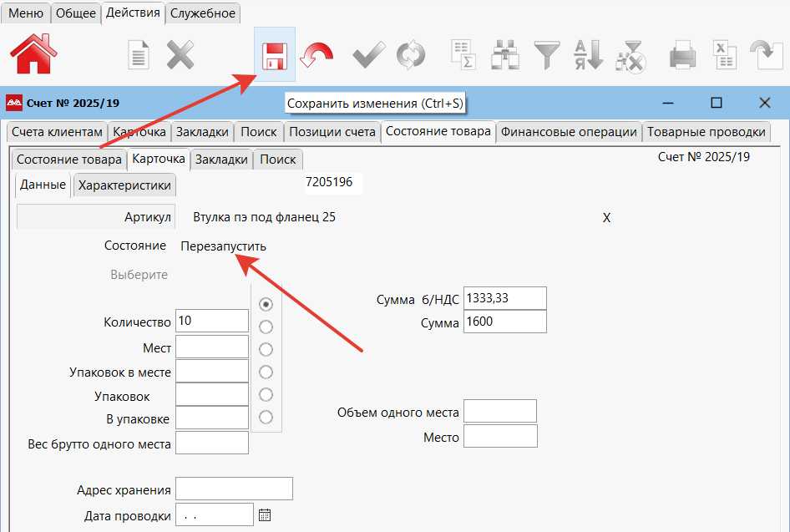Select the radio button next to Количество
Image resolution: width=790 pixels, height=532 pixels.
[x=266, y=304]
